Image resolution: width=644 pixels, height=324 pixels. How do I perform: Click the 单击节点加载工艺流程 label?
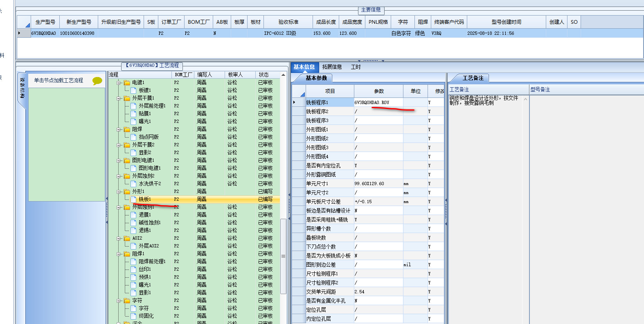[59, 81]
